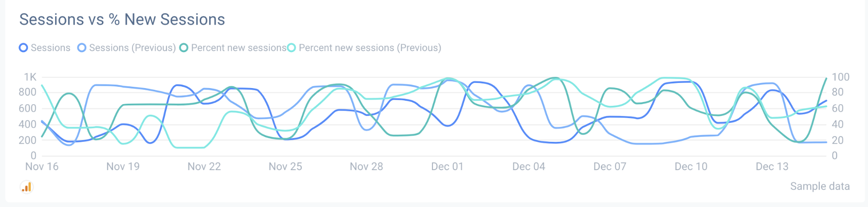
Task: Click the aqua Percent new sessions (Previous) circle
Action: point(291,48)
